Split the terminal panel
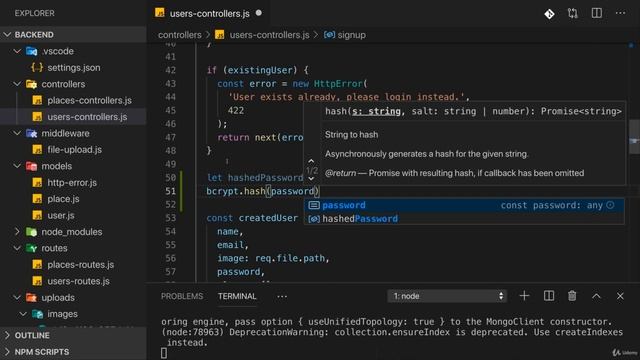Viewport: 640px width, 360px height. pos(549,296)
